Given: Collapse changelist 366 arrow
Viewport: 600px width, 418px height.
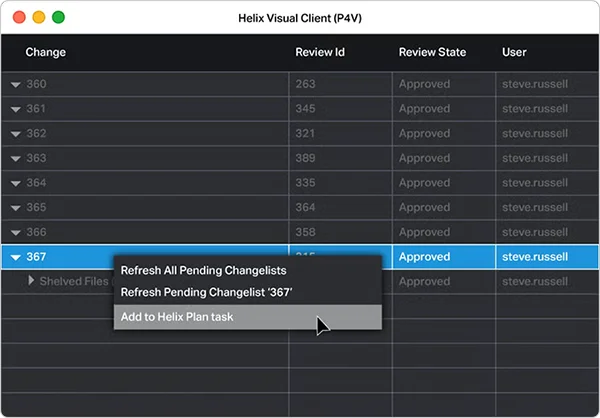Looking at the screenshot, I should 16,232.
